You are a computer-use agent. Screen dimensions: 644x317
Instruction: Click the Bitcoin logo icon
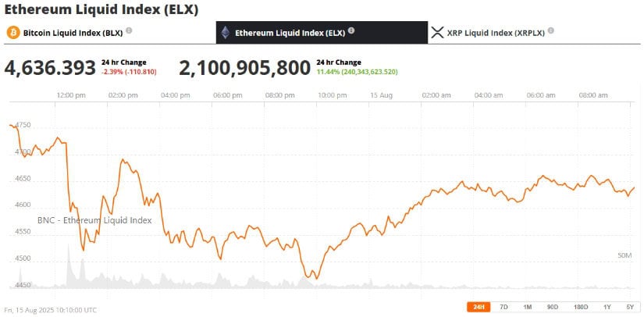pyautogui.click(x=13, y=33)
